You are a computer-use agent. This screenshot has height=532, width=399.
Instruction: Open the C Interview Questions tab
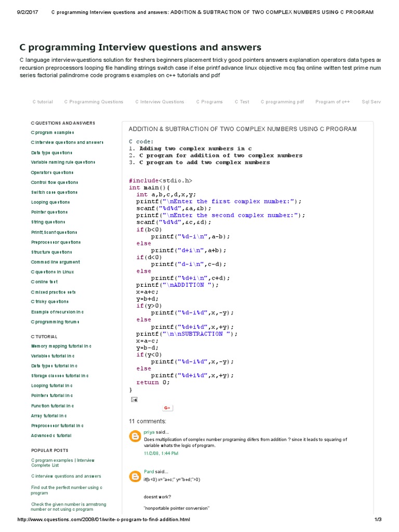pos(159,102)
